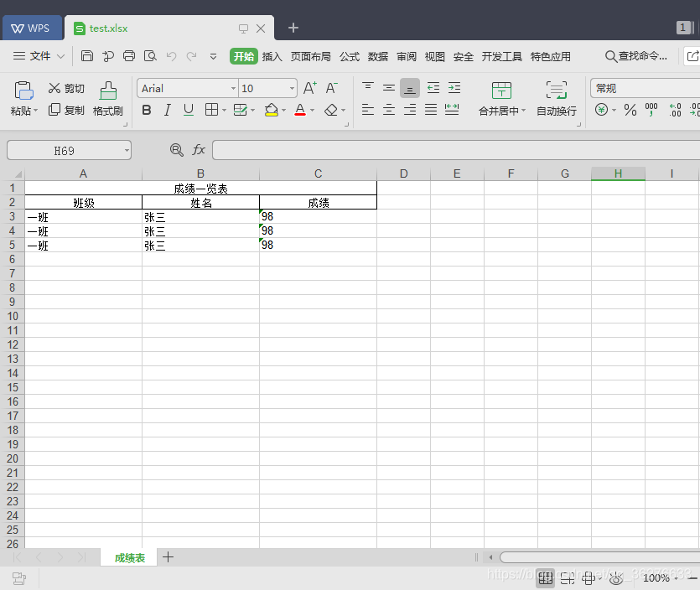Click the percent style icon
Image resolution: width=700 pixels, height=590 pixels.
click(630, 110)
